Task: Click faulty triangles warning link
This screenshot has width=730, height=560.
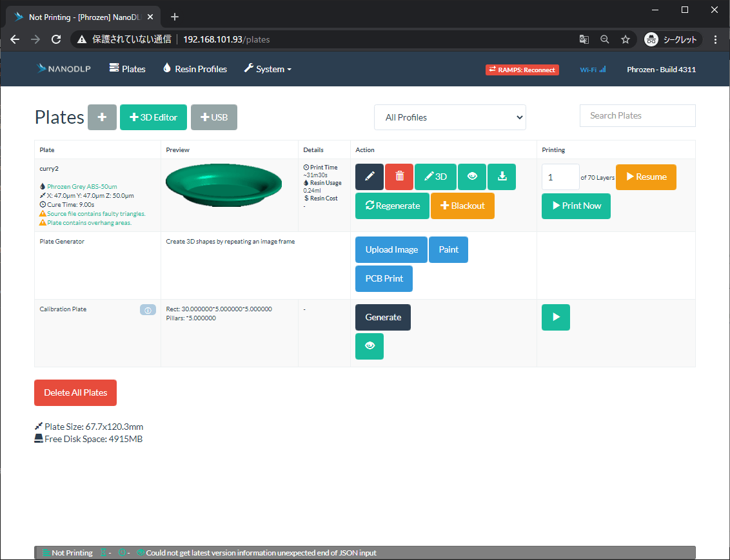Action: [x=96, y=214]
